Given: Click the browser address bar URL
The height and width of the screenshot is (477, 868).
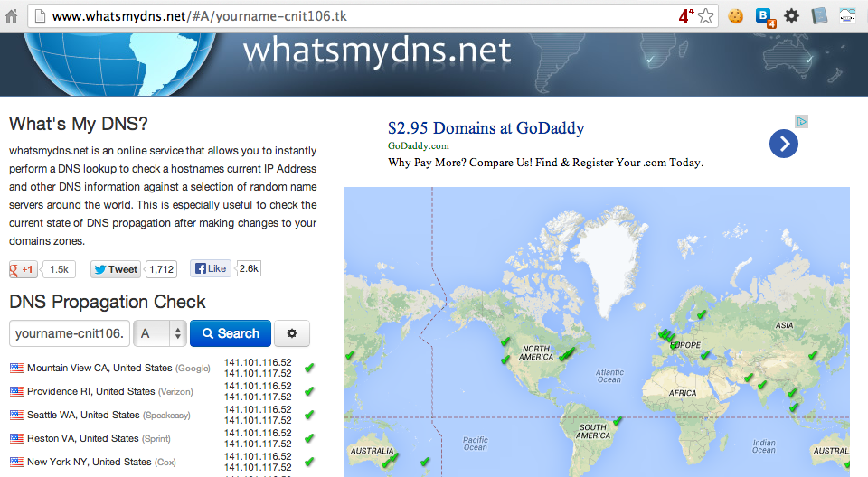Looking at the screenshot, I should click(x=199, y=16).
